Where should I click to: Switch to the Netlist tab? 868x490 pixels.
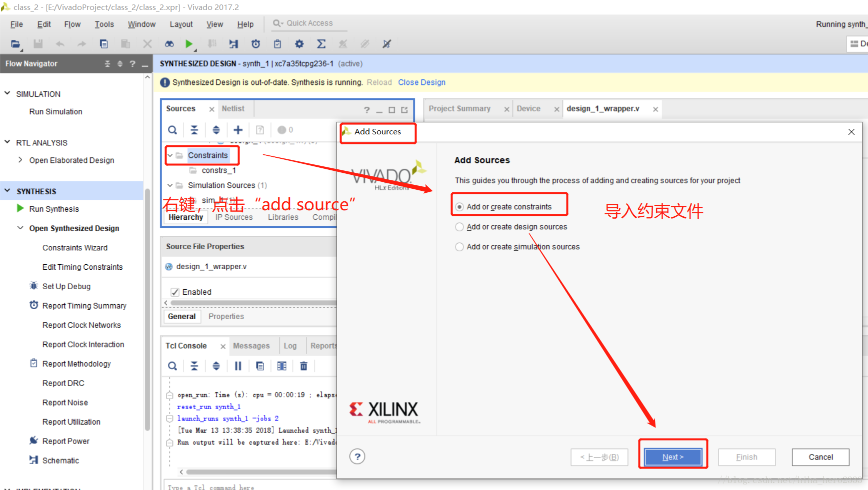(233, 108)
